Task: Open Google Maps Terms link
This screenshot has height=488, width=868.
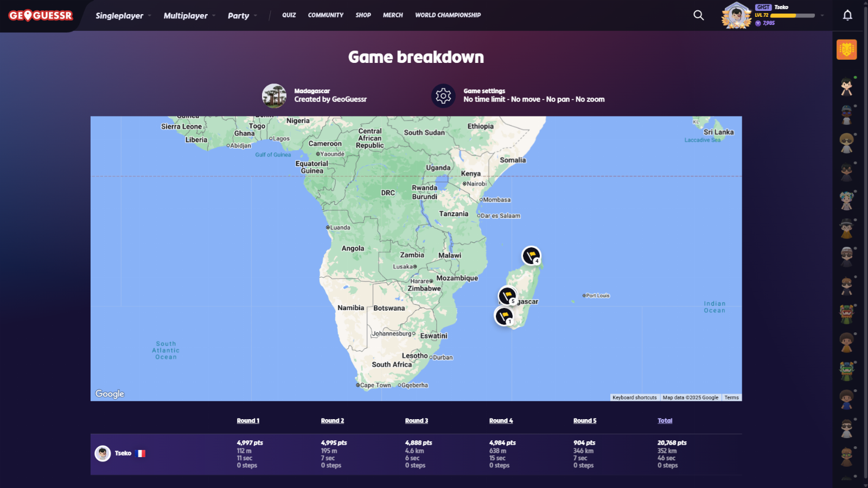Action: tap(731, 397)
